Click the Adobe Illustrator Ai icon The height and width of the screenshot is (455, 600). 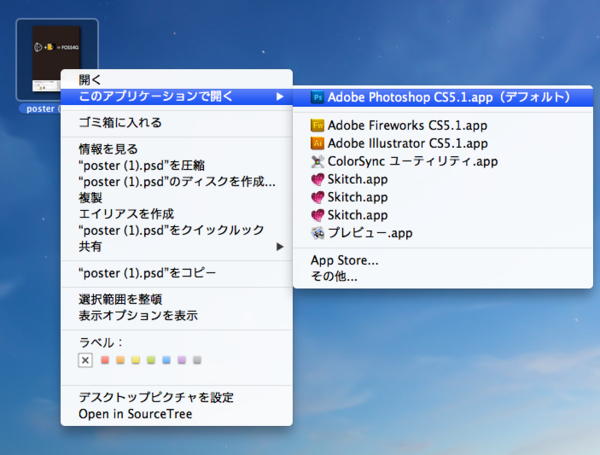(317, 143)
